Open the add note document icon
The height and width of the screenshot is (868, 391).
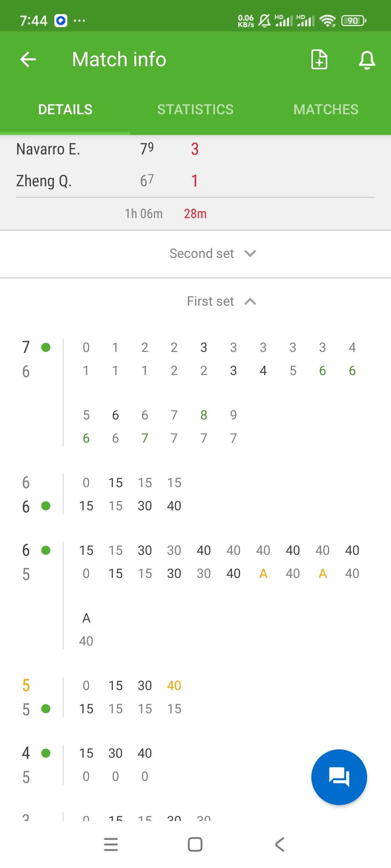click(x=319, y=59)
